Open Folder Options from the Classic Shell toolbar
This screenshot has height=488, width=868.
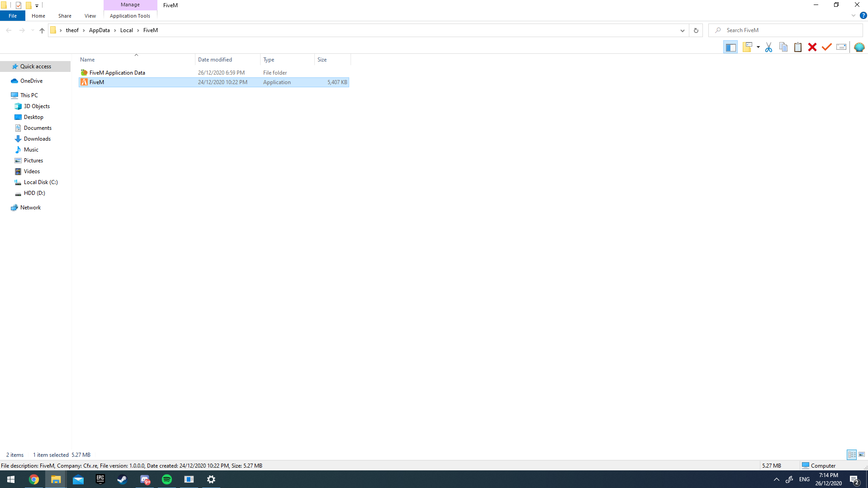(747, 47)
